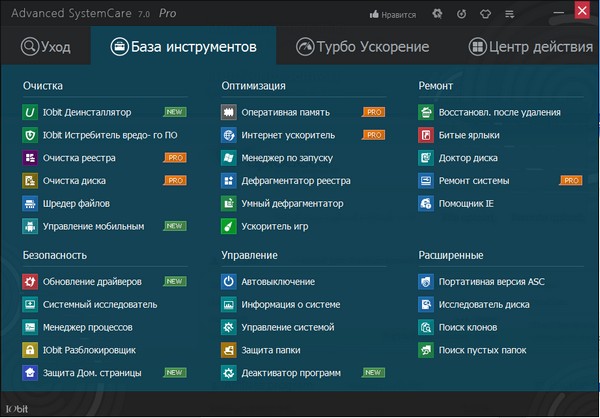Open the Центр действия tab
The height and width of the screenshot is (418, 600).
coord(530,47)
